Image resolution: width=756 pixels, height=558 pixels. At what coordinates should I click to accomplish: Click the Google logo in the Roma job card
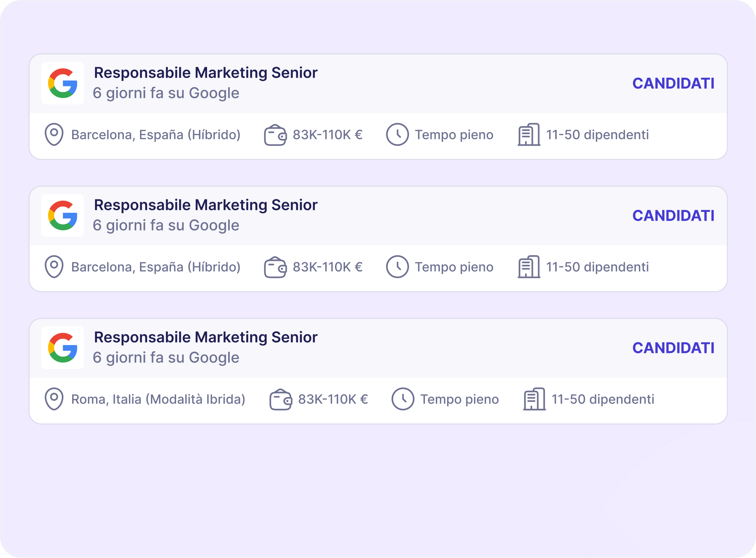(x=63, y=347)
